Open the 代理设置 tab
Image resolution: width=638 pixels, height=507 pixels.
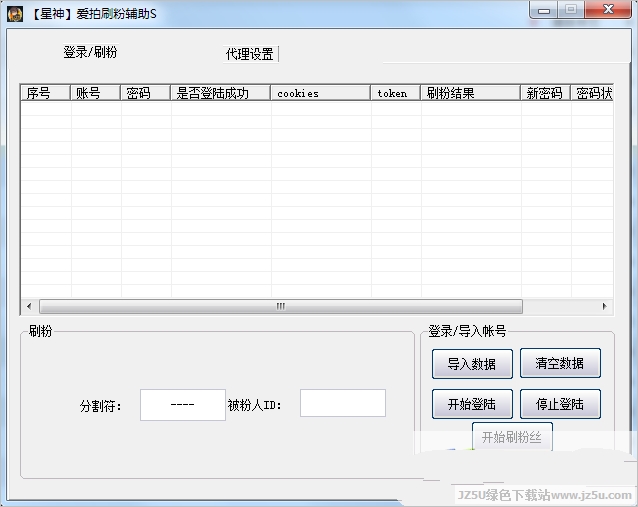point(249,54)
